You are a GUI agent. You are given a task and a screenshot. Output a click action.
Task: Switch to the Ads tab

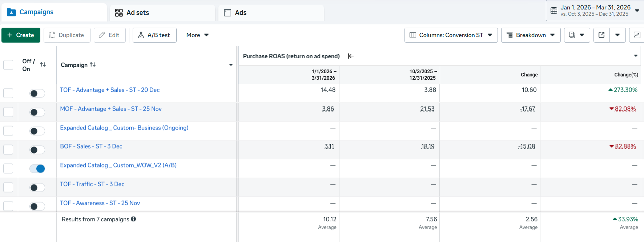(271, 13)
